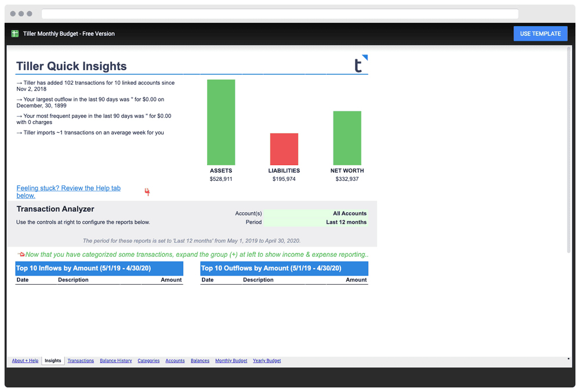
Task: Click the 'Transaction Analyzer' heading
Action: pos(56,209)
